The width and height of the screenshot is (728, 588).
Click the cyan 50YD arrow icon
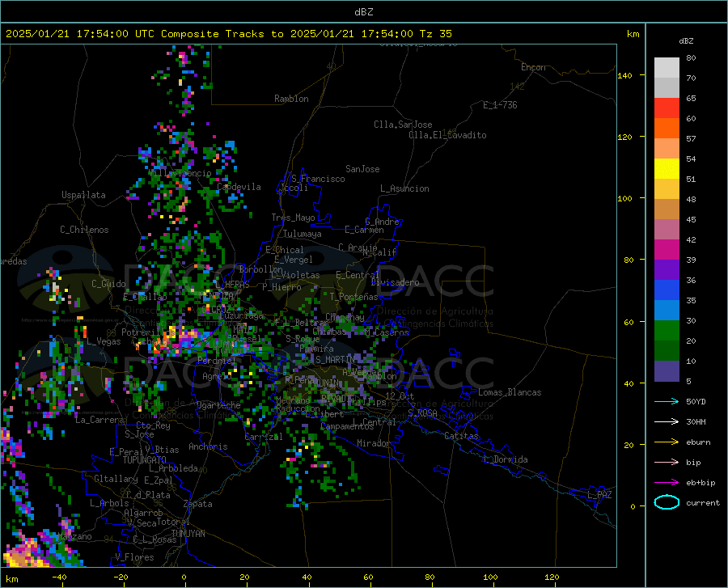(x=667, y=401)
